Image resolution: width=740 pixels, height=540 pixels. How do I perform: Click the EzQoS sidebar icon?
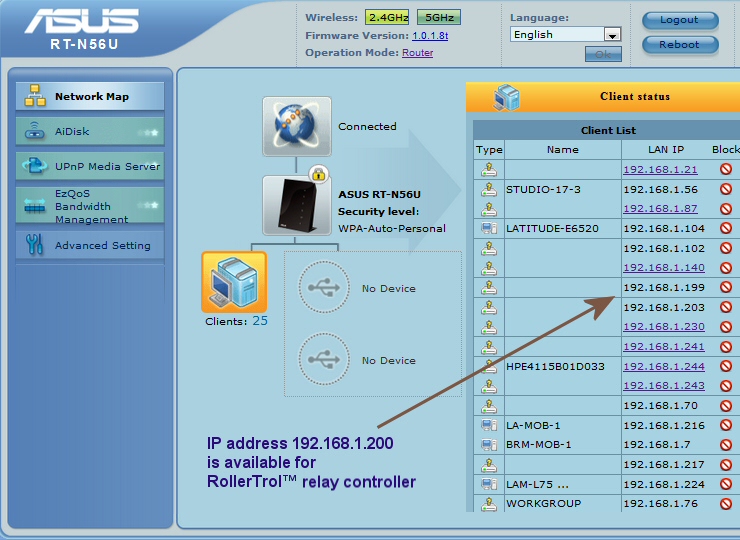35,206
